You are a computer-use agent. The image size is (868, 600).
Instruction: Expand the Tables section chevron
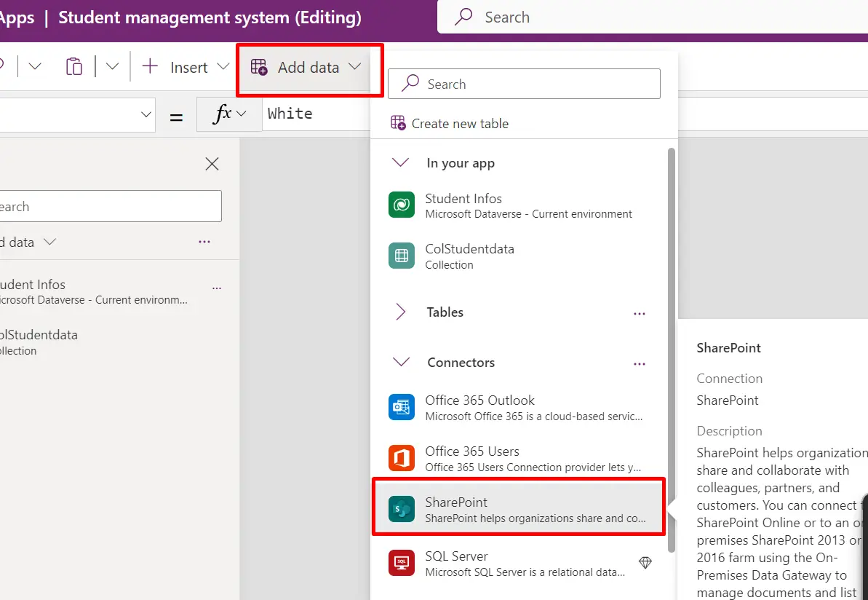400,312
